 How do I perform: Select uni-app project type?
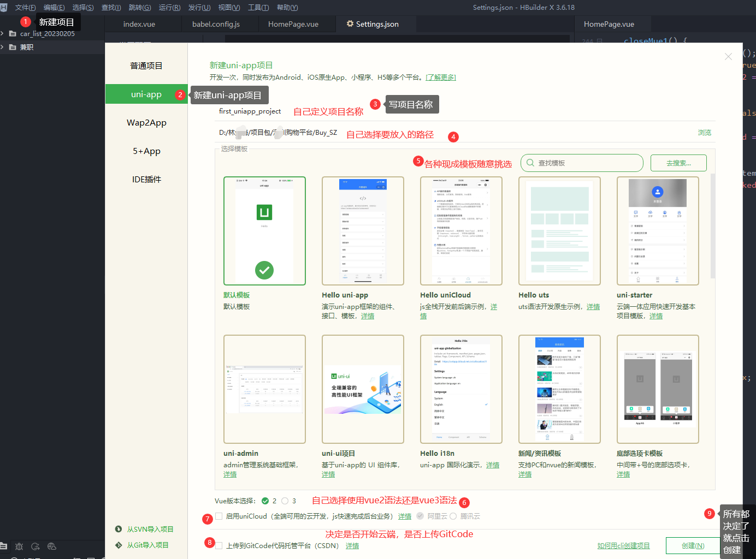pyautogui.click(x=146, y=94)
